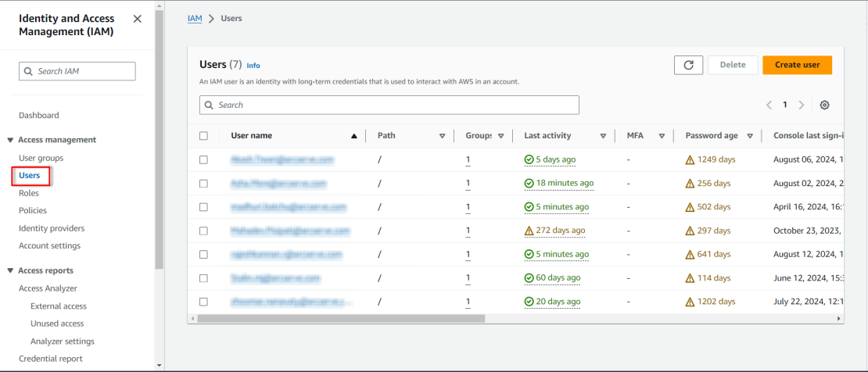Collapse the Access reports section

click(10, 270)
